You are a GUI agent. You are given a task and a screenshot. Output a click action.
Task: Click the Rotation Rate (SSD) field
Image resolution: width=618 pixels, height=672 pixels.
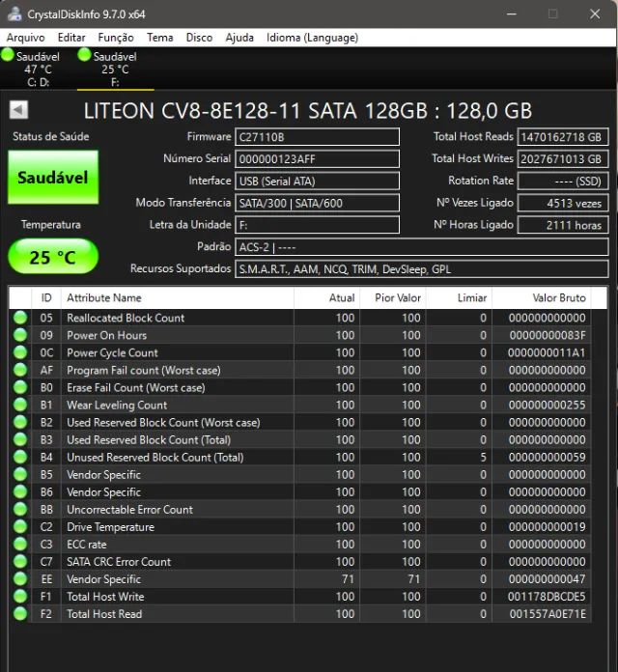(x=563, y=181)
